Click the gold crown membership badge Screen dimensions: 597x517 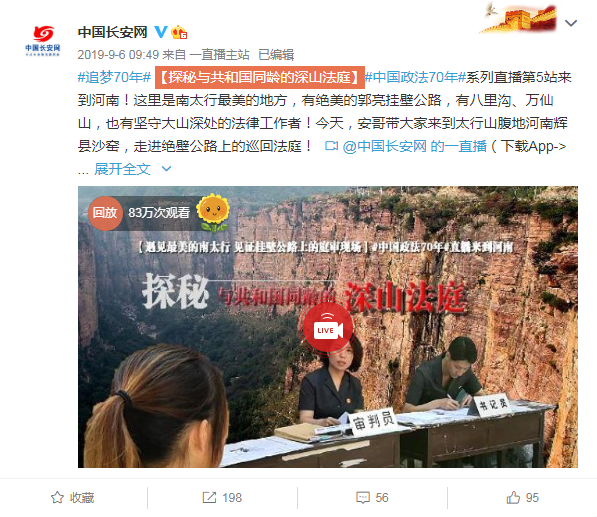click(179, 32)
